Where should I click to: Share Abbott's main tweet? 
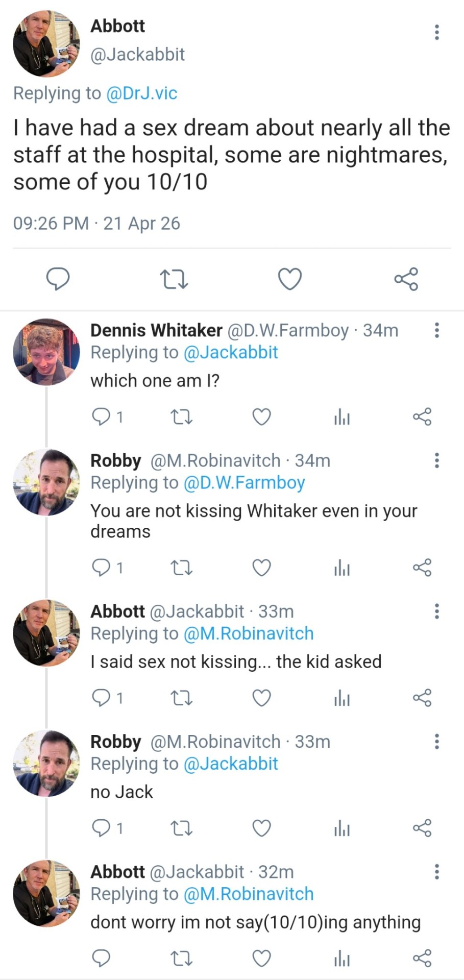point(406,279)
